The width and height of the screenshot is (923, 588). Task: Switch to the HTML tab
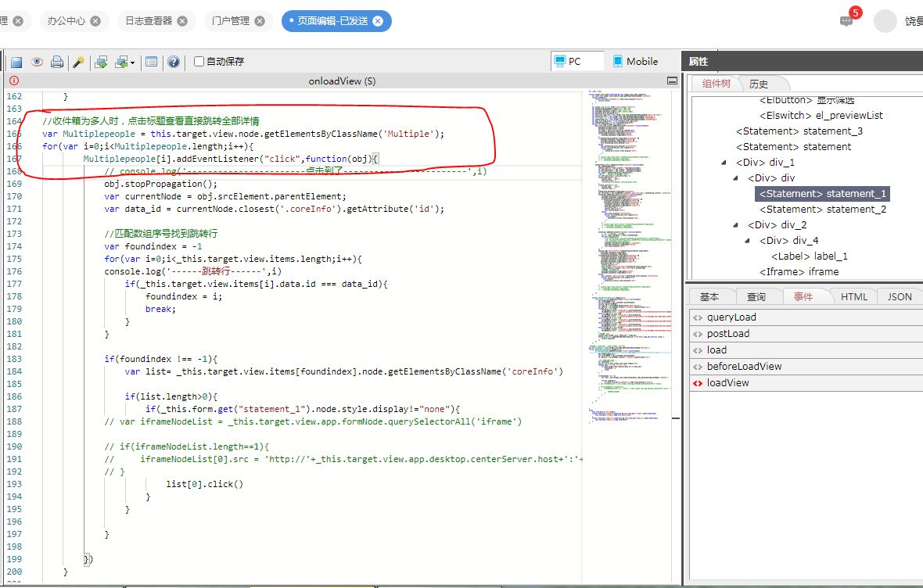854,296
